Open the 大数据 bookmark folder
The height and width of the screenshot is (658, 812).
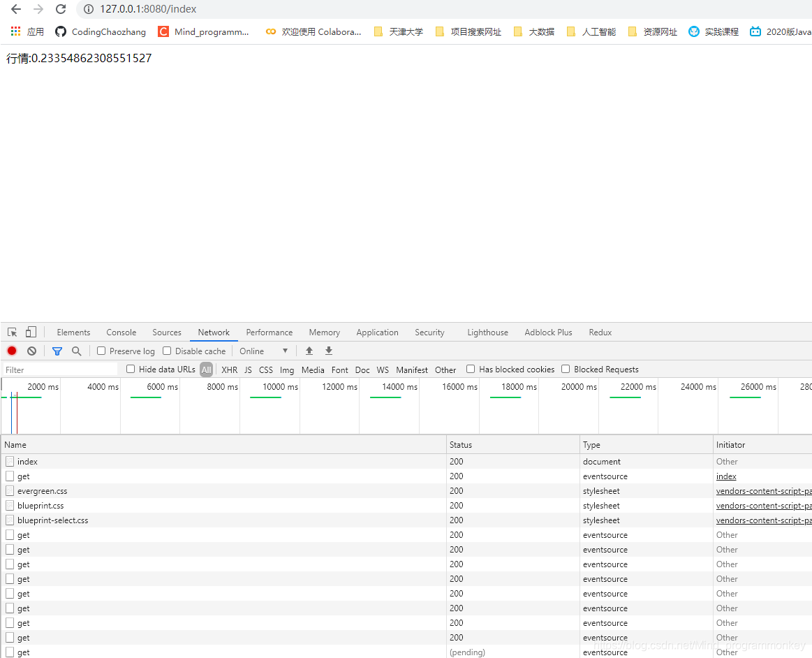pyautogui.click(x=533, y=31)
